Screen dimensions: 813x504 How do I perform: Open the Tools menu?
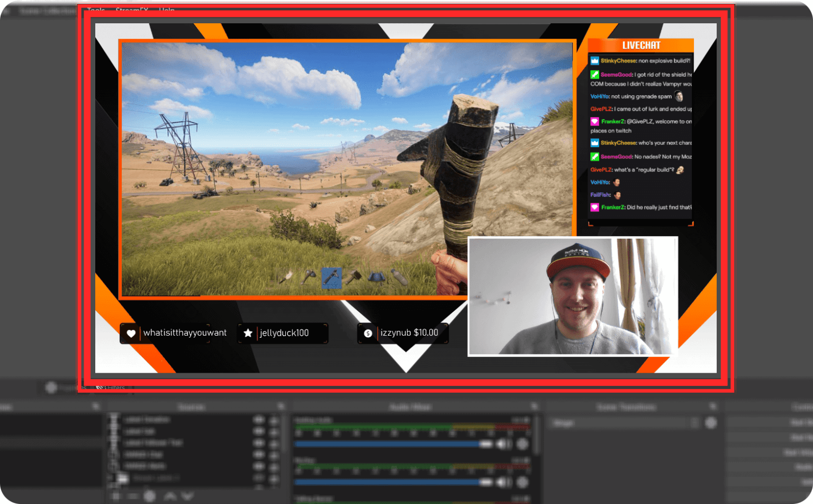(x=96, y=11)
